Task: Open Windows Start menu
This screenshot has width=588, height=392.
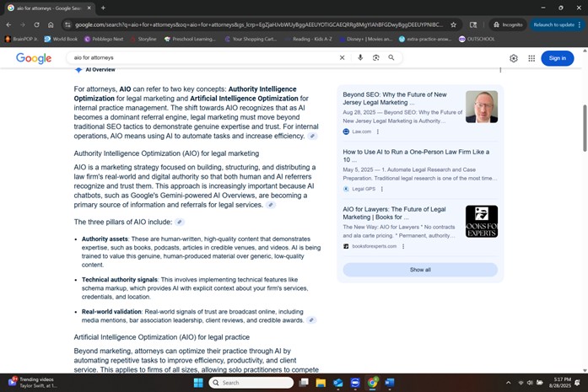Action: point(198,383)
